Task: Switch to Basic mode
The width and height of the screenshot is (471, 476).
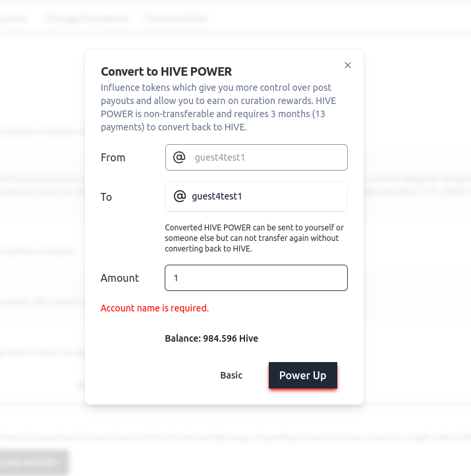Action: 231,375
